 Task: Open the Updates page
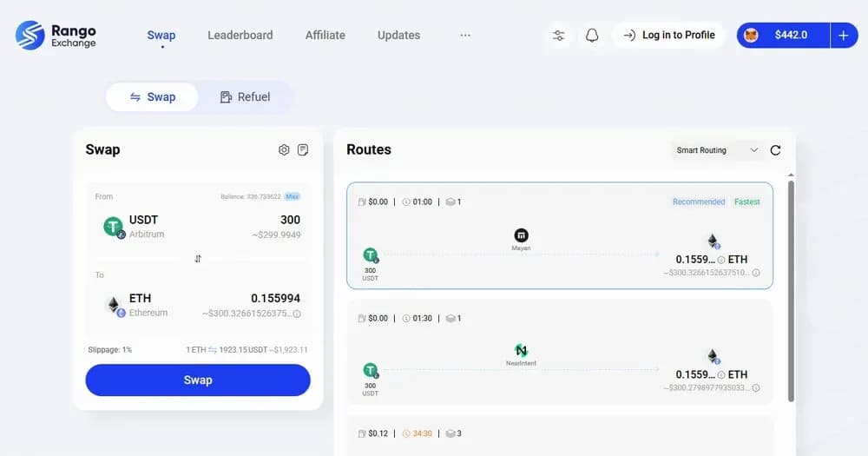[x=398, y=35]
